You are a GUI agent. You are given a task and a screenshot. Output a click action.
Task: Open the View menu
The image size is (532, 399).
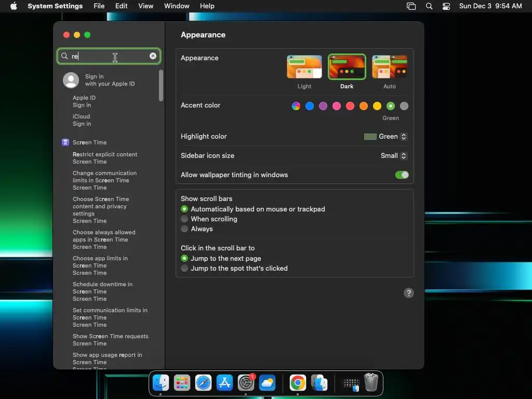tap(145, 6)
